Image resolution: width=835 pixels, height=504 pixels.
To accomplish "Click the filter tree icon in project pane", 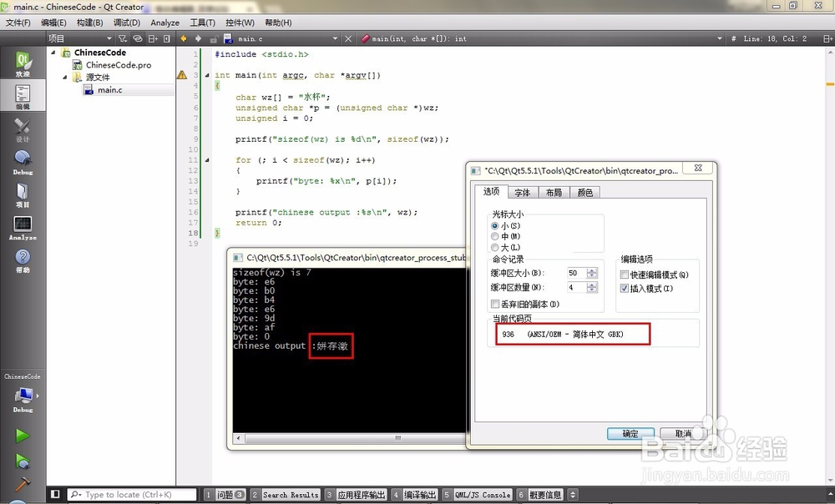I will [x=123, y=38].
